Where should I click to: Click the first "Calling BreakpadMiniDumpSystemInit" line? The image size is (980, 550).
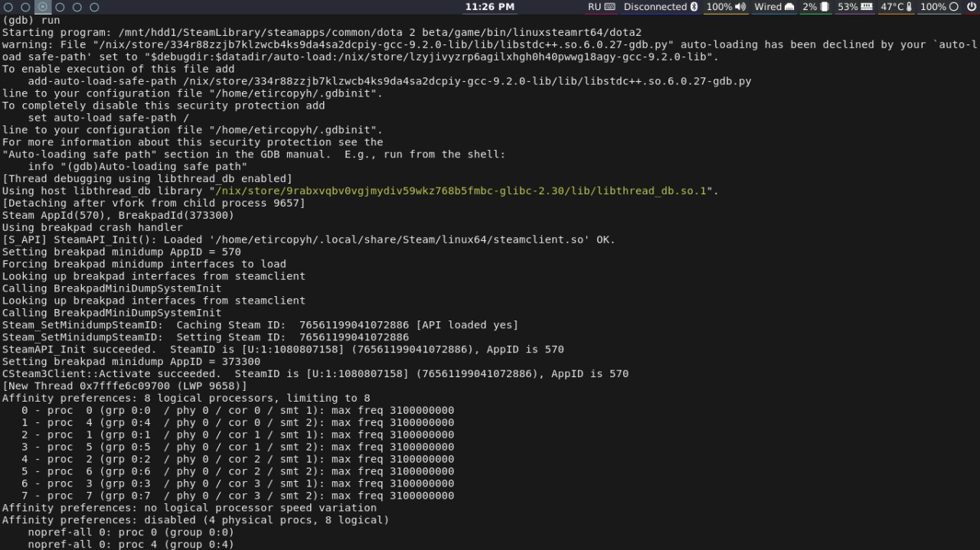(112, 288)
